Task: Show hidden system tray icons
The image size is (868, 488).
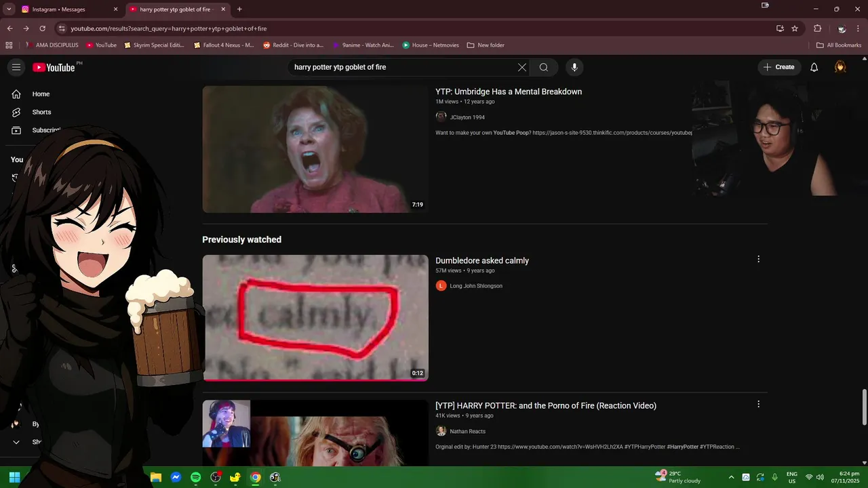Action: click(x=731, y=477)
